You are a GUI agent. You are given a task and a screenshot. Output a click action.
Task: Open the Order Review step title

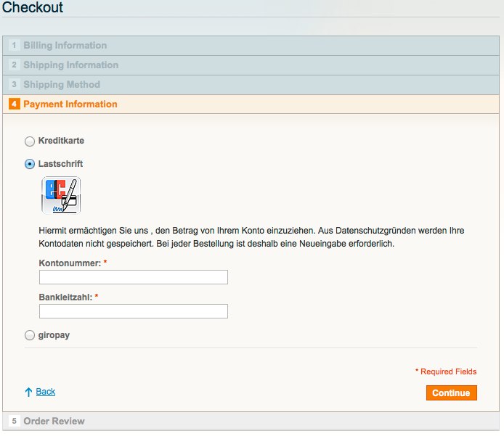[54, 421]
